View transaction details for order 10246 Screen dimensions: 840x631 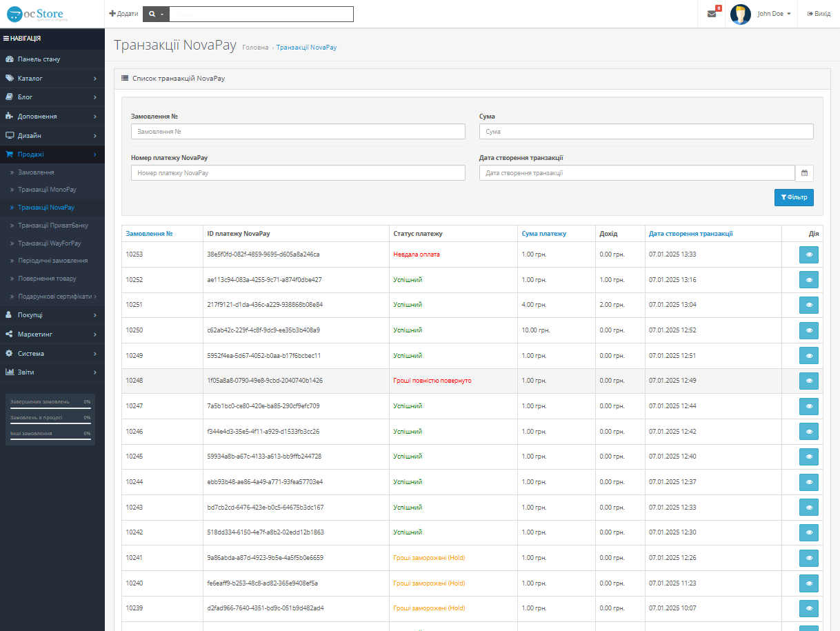point(809,431)
